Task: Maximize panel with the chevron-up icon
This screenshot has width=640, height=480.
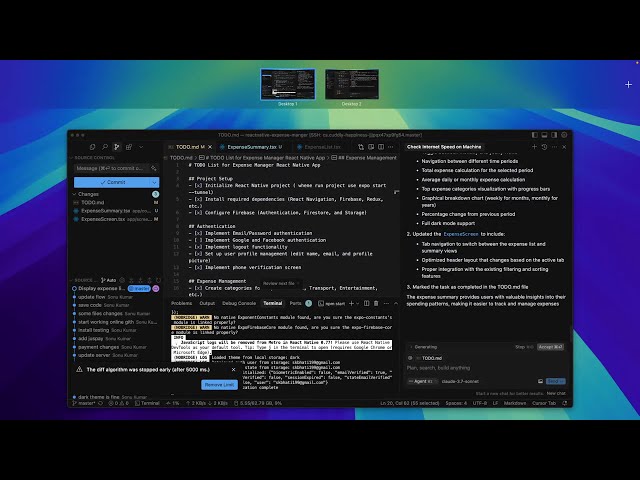Action: click(x=396, y=303)
